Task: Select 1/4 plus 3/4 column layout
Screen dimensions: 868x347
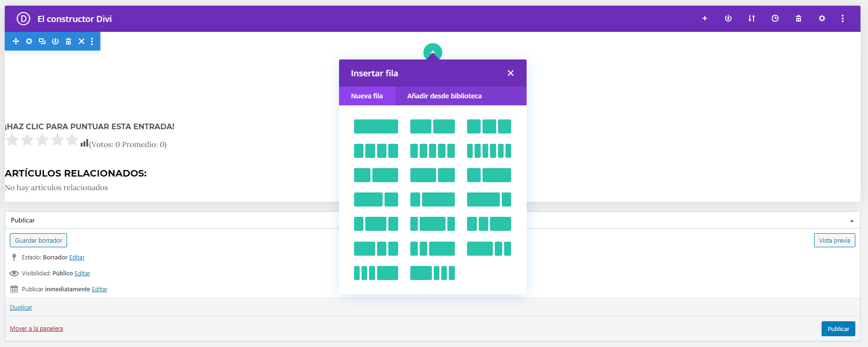Action: [x=432, y=199]
